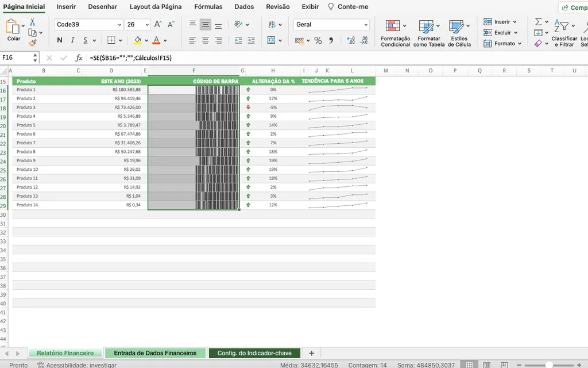This screenshot has width=588, height=368.
Task: Click the AutoSum sigma icon
Action: 538,22
